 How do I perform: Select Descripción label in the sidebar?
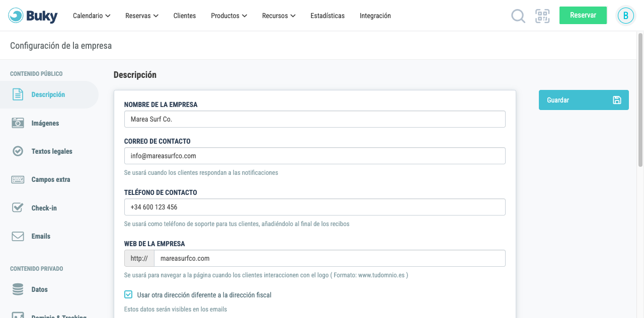click(48, 94)
